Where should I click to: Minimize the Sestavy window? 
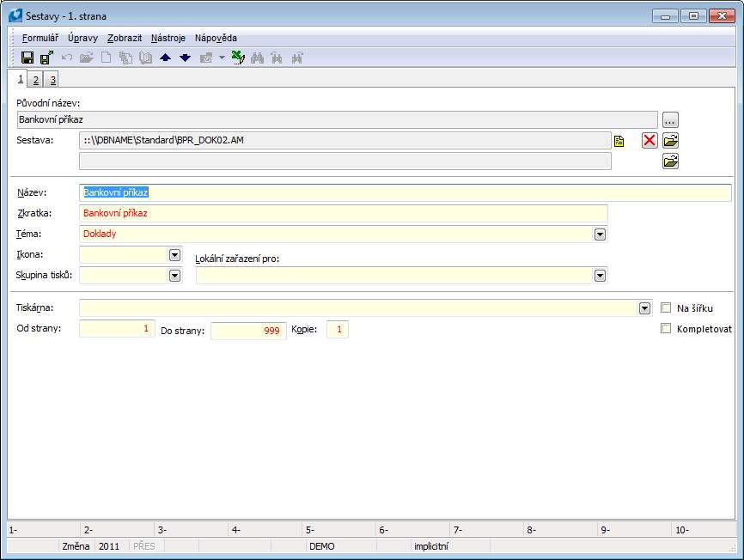665,16
